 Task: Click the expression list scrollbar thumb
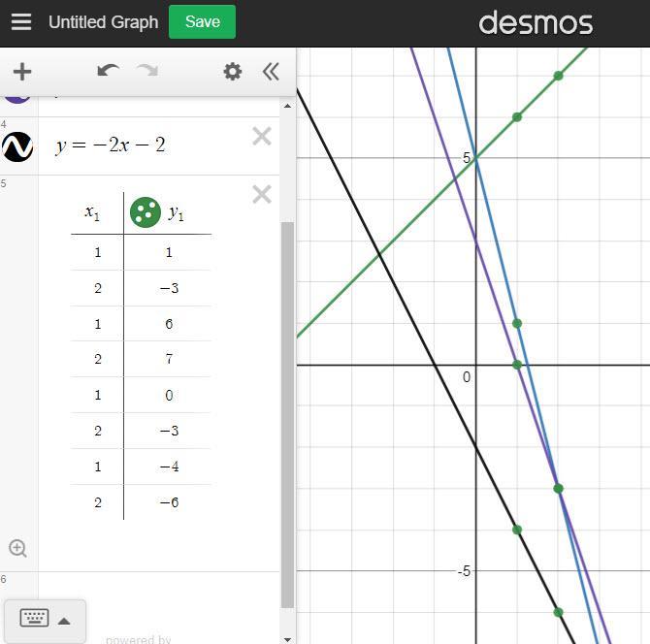287,415
